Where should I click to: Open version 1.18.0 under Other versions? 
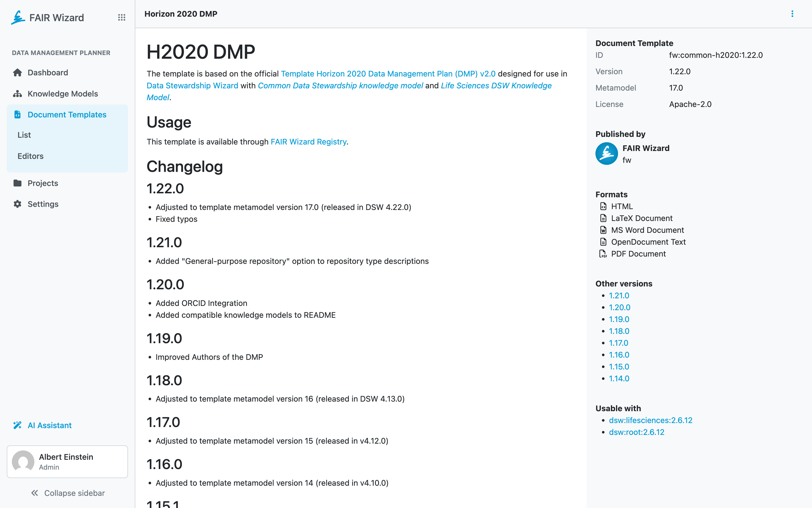[619, 331]
